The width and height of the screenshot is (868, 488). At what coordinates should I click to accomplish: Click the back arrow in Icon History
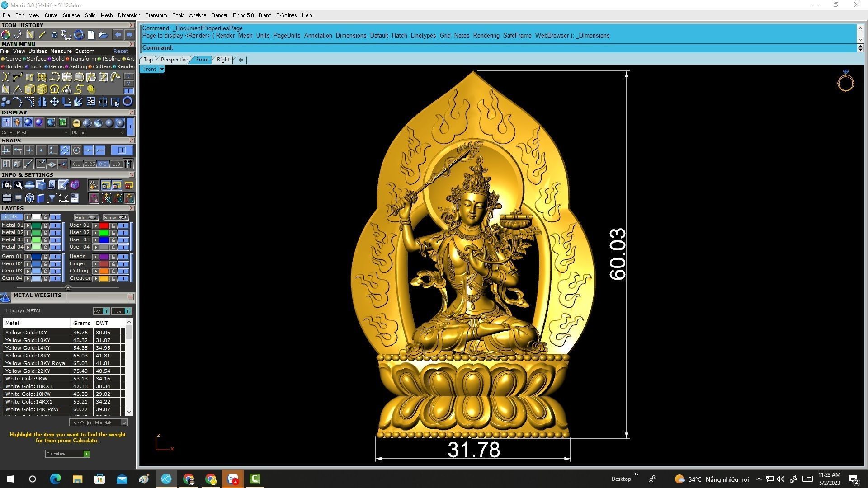pyautogui.click(x=118, y=35)
